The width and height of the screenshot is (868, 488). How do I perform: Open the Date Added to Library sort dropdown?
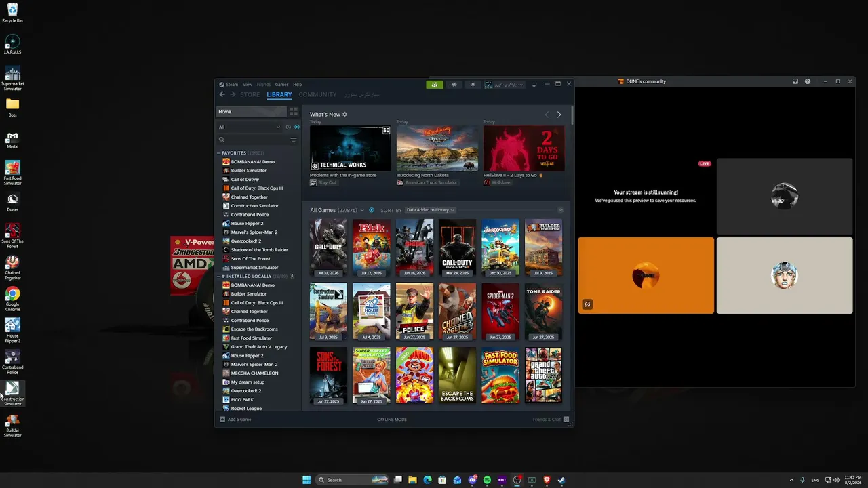pyautogui.click(x=430, y=210)
